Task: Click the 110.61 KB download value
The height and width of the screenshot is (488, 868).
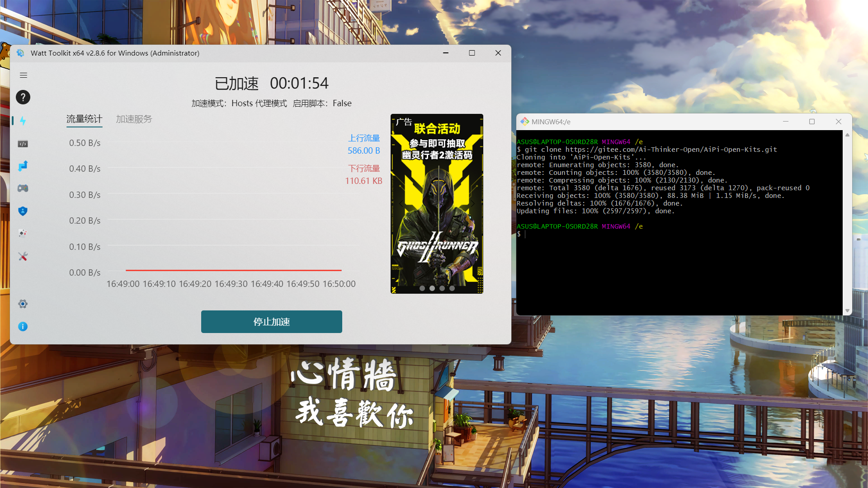Action: [x=364, y=181]
